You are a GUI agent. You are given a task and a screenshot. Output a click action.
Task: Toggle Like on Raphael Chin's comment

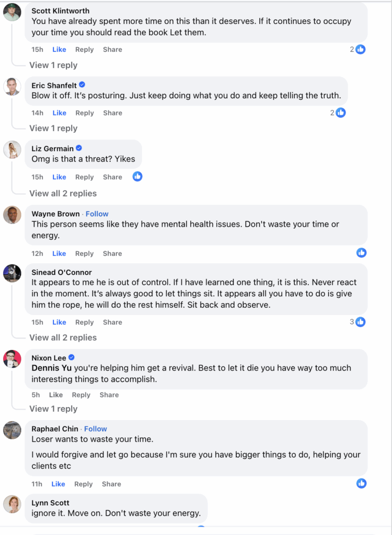[x=59, y=484]
